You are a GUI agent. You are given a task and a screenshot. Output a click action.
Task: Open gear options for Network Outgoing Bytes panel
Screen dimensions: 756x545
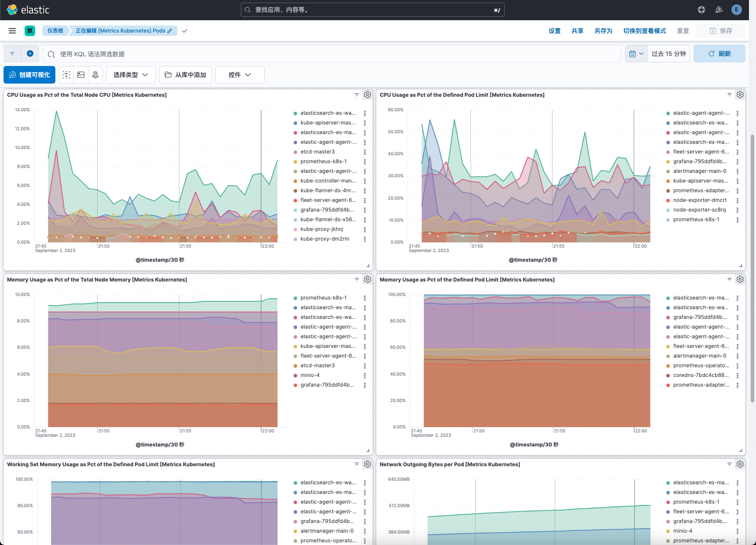tap(740, 464)
